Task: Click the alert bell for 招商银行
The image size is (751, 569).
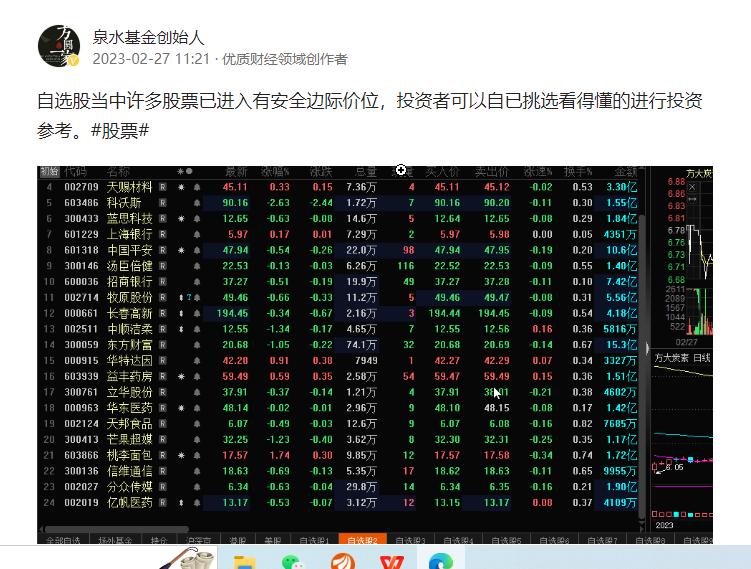Action: (197, 282)
